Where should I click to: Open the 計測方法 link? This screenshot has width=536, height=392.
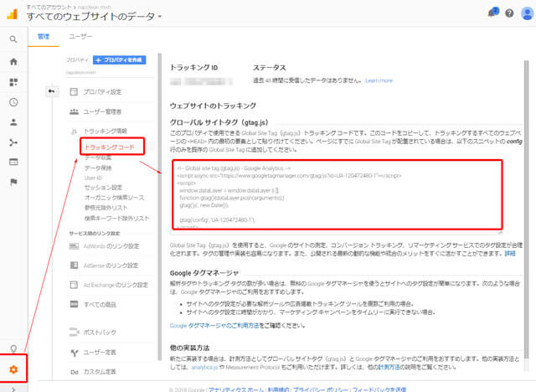pyautogui.click(x=389, y=367)
